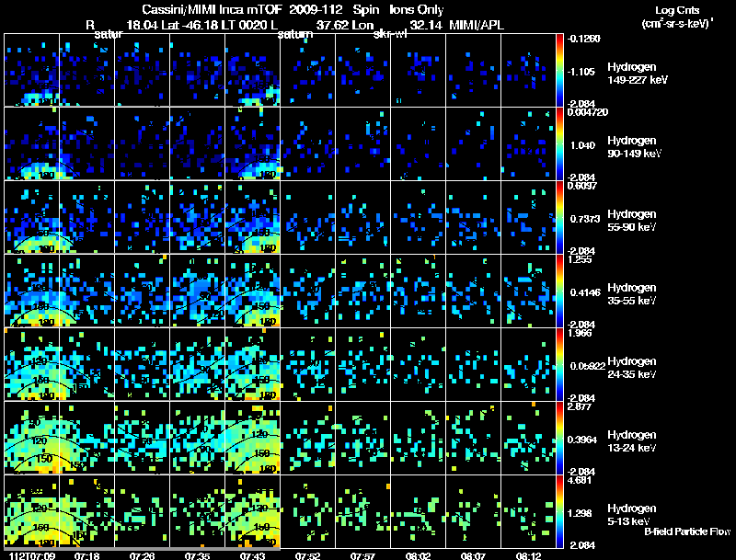Click the 07:18 time label on bottom axis

tap(86, 555)
